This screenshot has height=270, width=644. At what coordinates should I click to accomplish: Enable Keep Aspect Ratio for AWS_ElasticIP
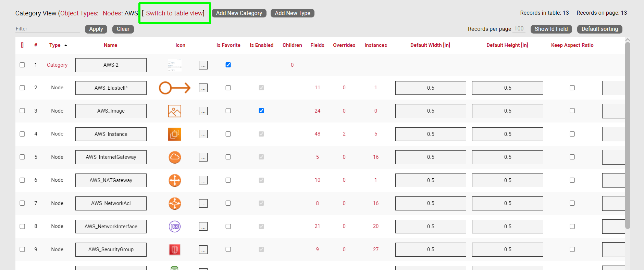[572, 88]
